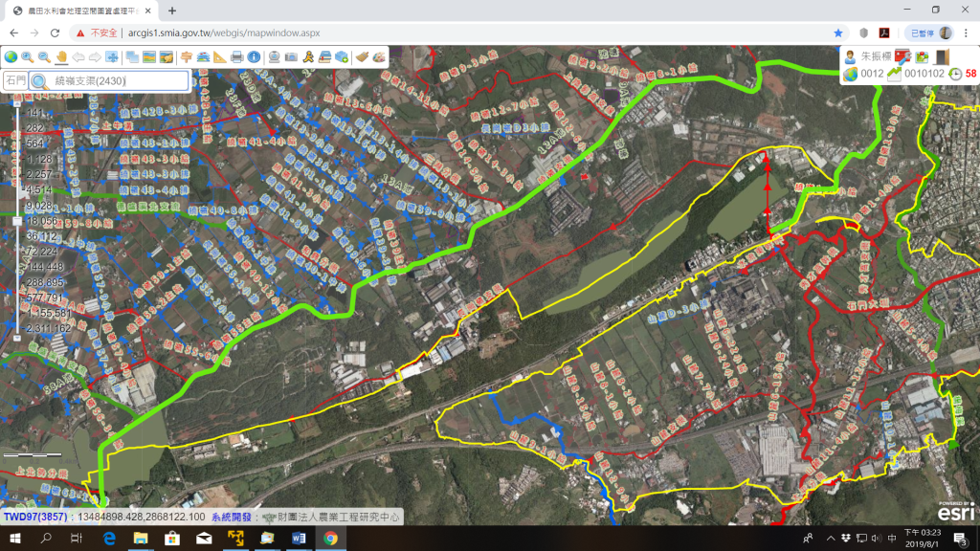Close the 農田水利會 browser tab

point(147,11)
